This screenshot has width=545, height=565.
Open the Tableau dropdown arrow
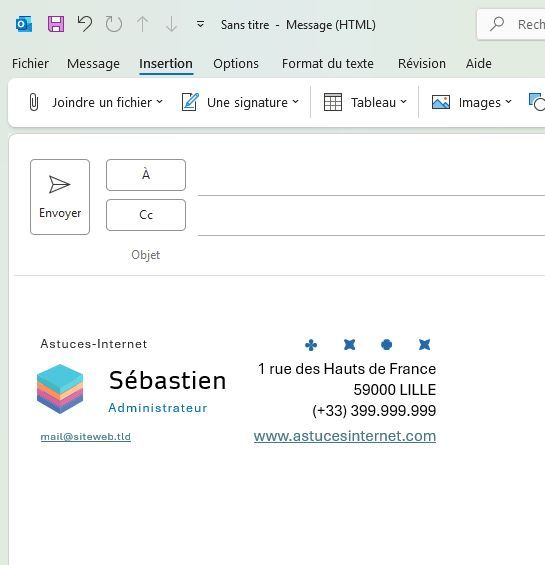tap(403, 102)
